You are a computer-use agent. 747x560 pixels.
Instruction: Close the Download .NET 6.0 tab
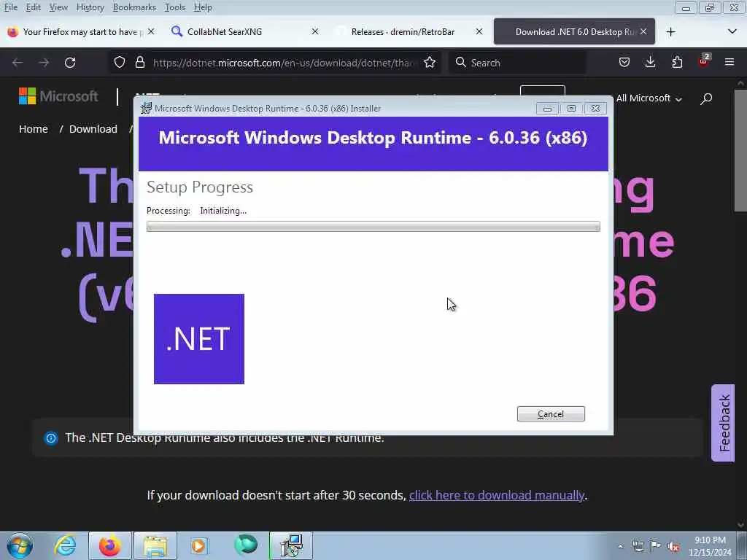(643, 31)
